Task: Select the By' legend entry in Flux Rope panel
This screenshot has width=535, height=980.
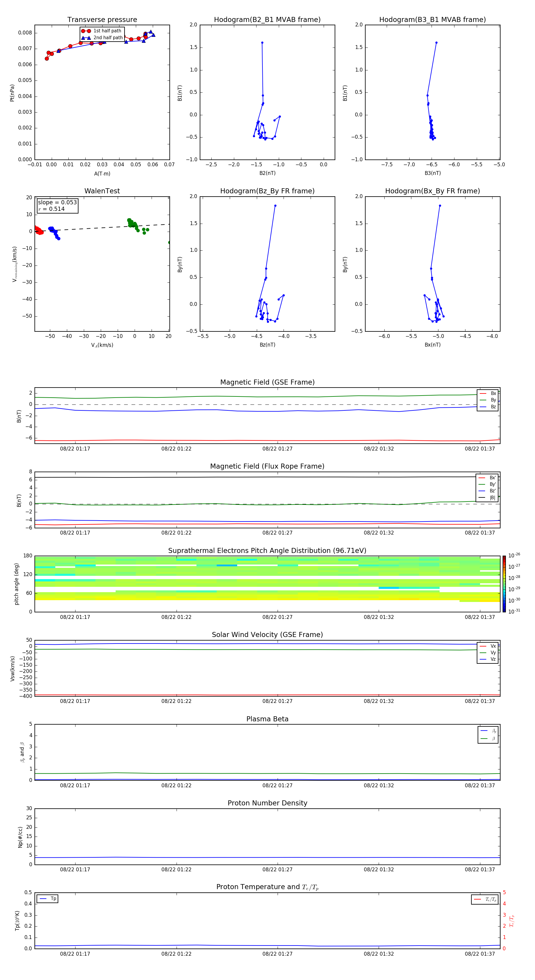Action: coord(487,484)
